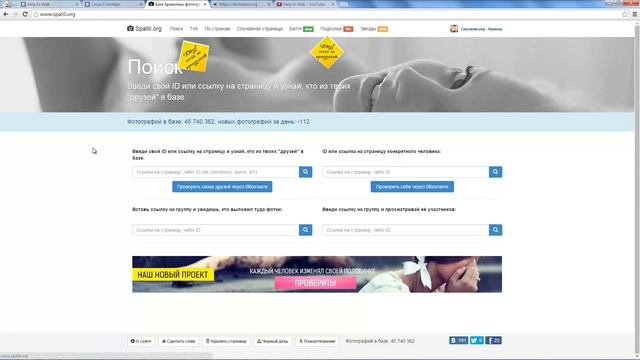The height and width of the screenshot is (360, 640).
Task: Switch to the second browser tab
Action: (x=112, y=4)
